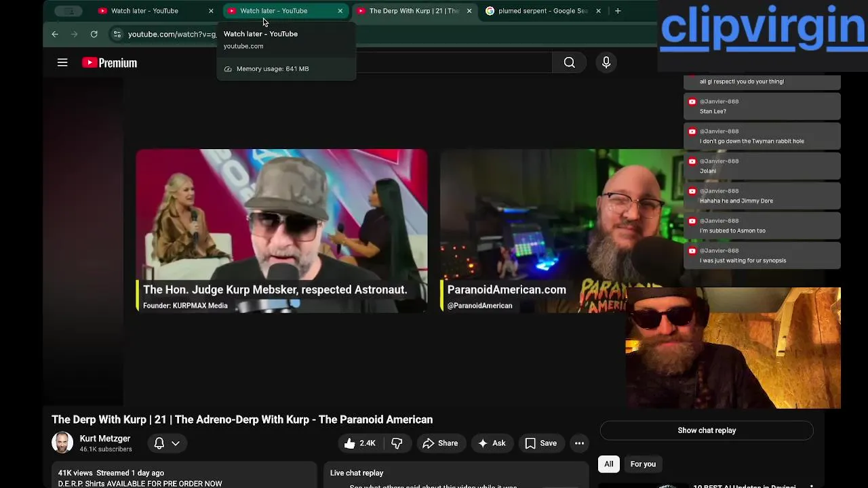Click the magnifier search button
The image size is (868, 488).
click(x=570, y=62)
